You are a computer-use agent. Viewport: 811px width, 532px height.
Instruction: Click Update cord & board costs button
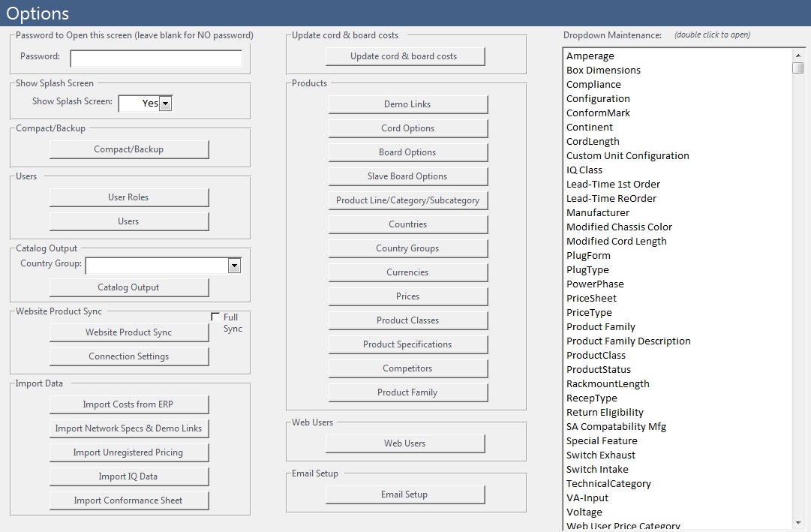point(405,56)
